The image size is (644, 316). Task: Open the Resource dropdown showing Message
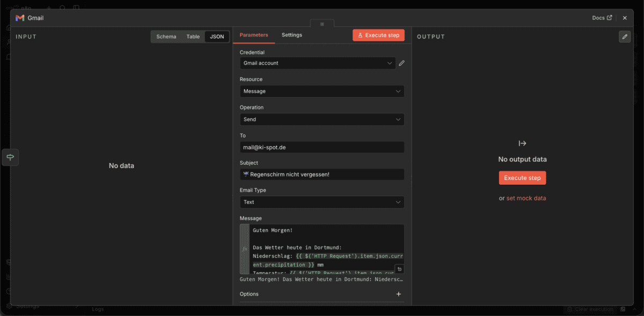coord(321,91)
